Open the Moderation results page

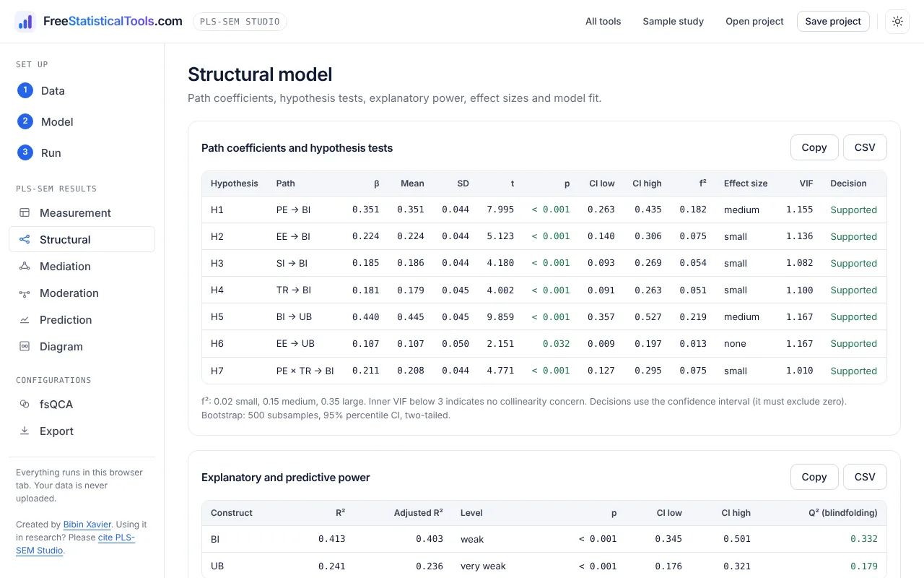pos(82,293)
